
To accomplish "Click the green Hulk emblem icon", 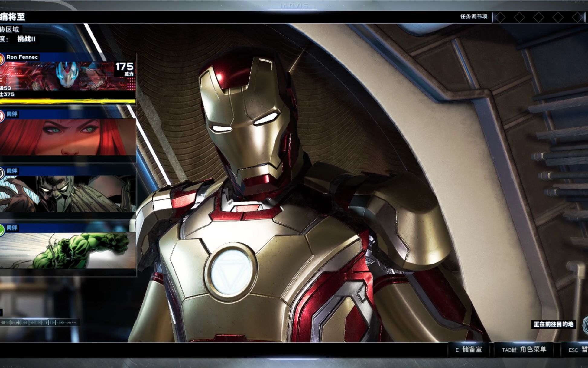I will tap(2, 230).
